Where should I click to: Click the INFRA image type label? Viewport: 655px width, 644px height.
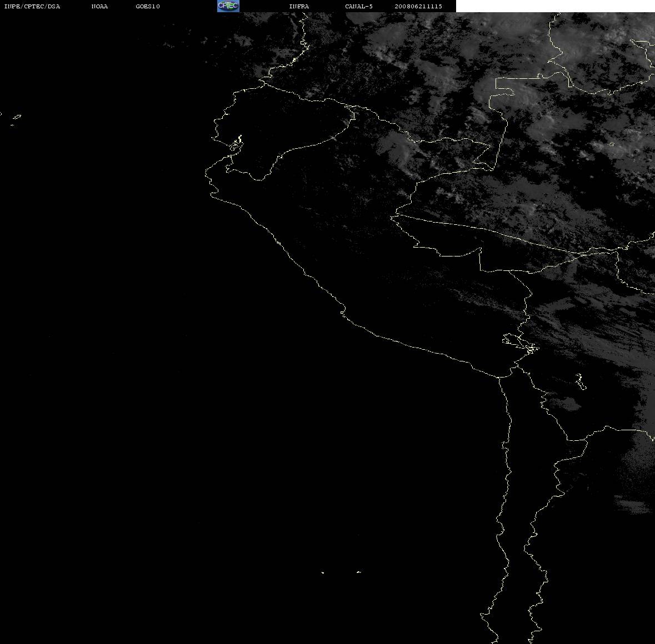299,6
